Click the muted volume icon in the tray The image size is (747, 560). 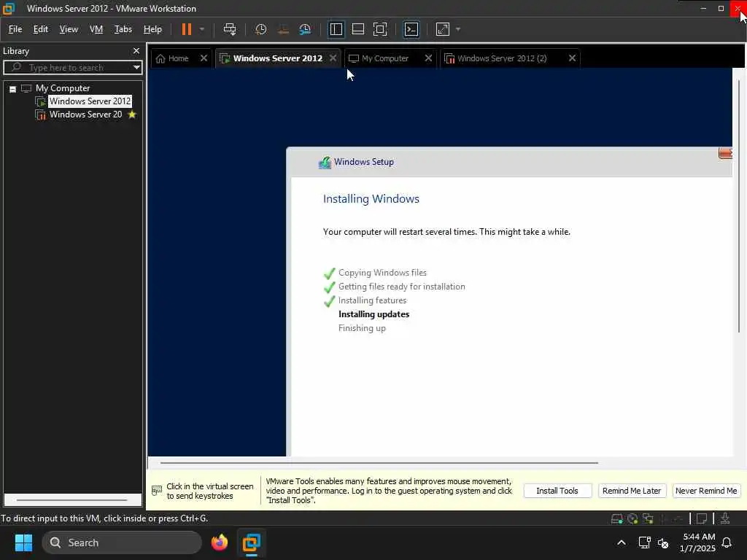pyautogui.click(x=663, y=542)
